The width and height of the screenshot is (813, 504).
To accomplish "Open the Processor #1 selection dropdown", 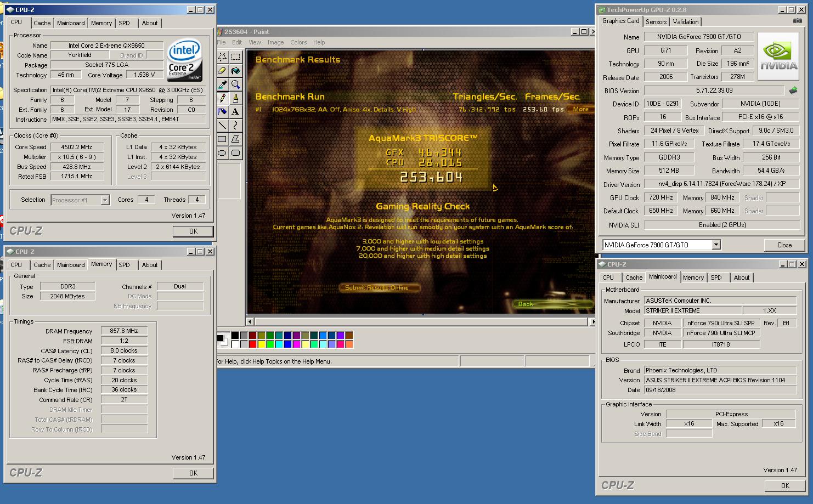I will coord(105,200).
